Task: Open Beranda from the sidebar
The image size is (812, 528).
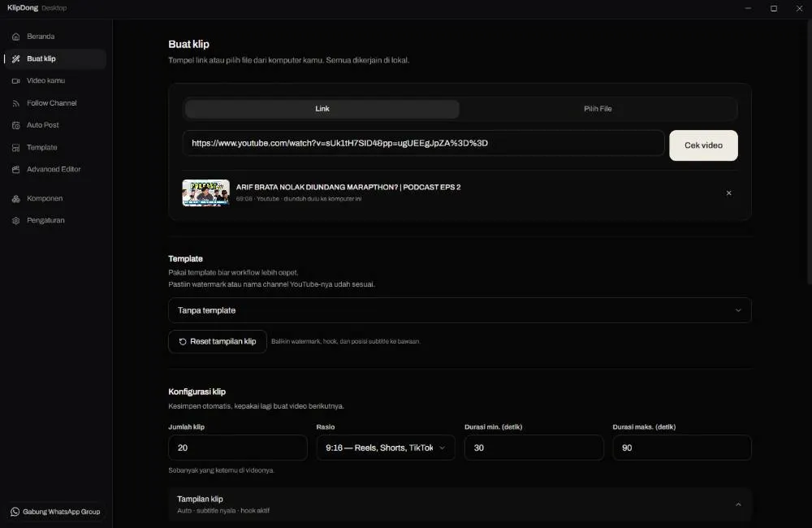Action: [55, 37]
